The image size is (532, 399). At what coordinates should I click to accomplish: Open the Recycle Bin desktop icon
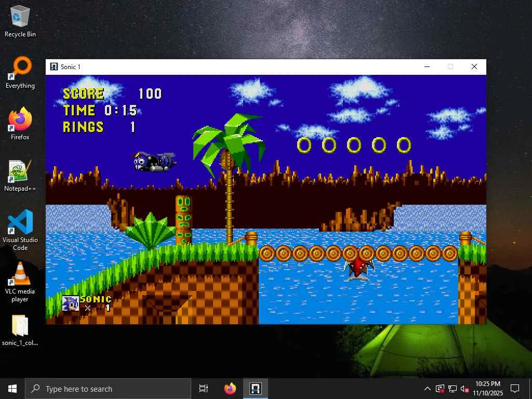[x=20, y=22]
